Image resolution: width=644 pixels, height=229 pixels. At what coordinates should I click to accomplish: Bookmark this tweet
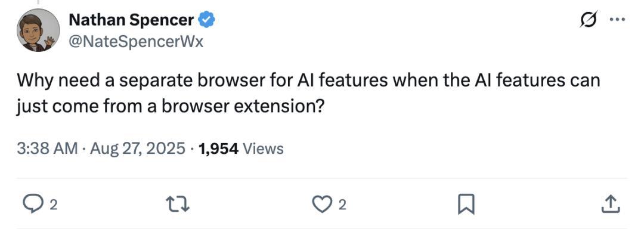(x=466, y=205)
